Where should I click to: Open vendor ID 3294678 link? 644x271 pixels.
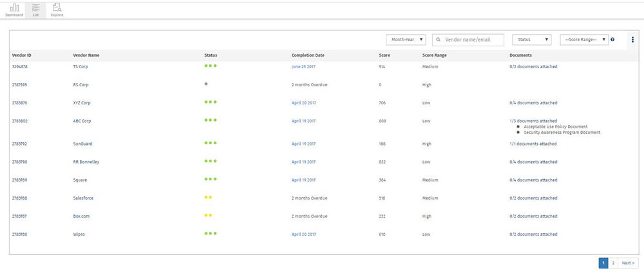pyautogui.click(x=20, y=66)
